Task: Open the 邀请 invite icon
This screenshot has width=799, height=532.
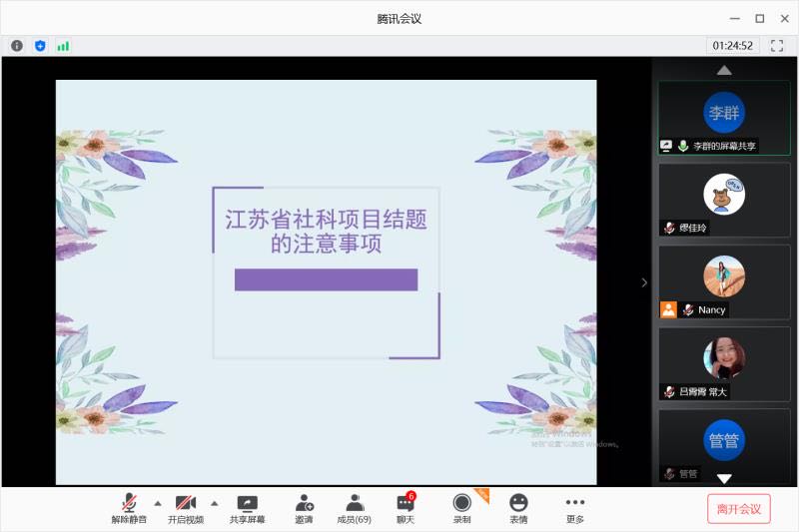Action: pyautogui.click(x=304, y=508)
